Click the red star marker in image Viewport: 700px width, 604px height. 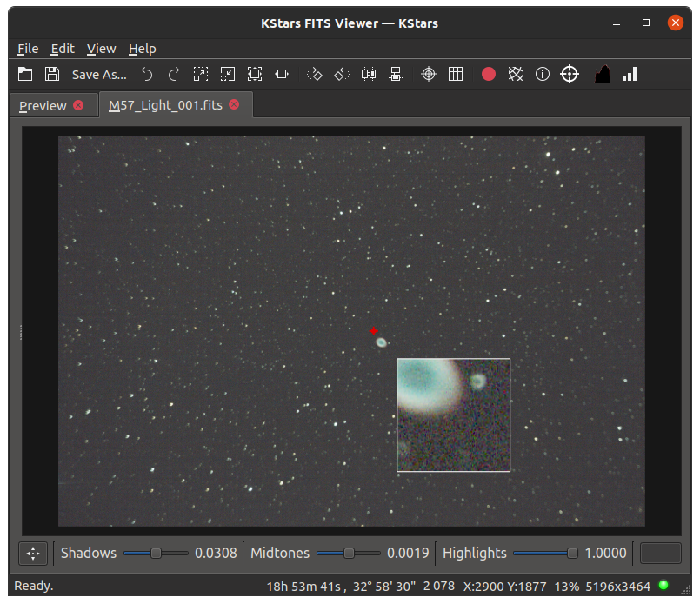(x=374, y=331)
